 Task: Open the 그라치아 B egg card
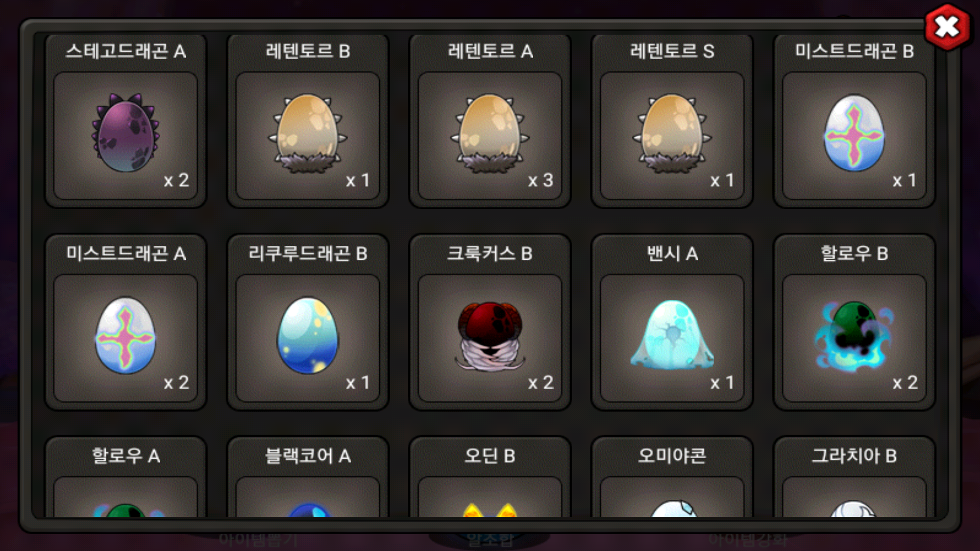click(x=854, y=477)
